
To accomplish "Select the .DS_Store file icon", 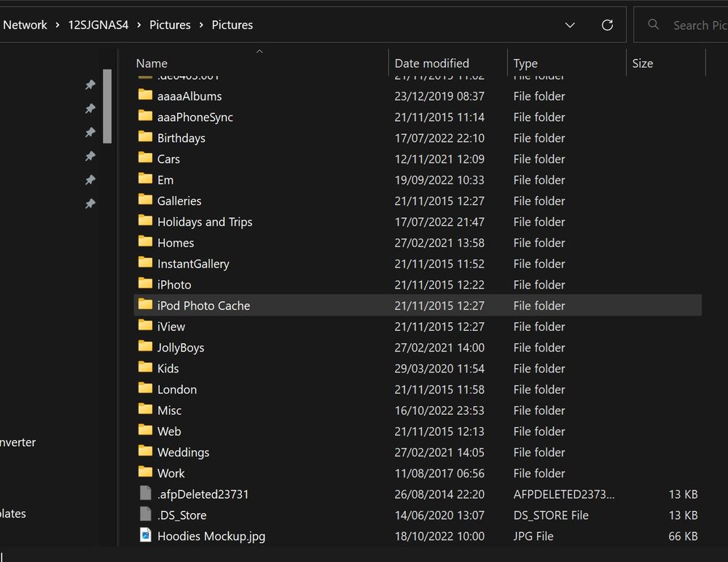I will coord(145,514).
